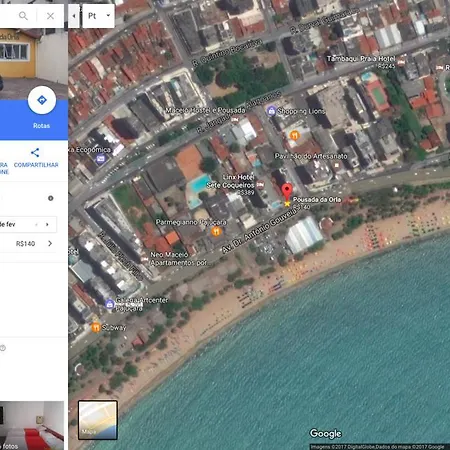Click the Maceió Hostel hotel icon
The image size is (450, 450).
[235, 119]
